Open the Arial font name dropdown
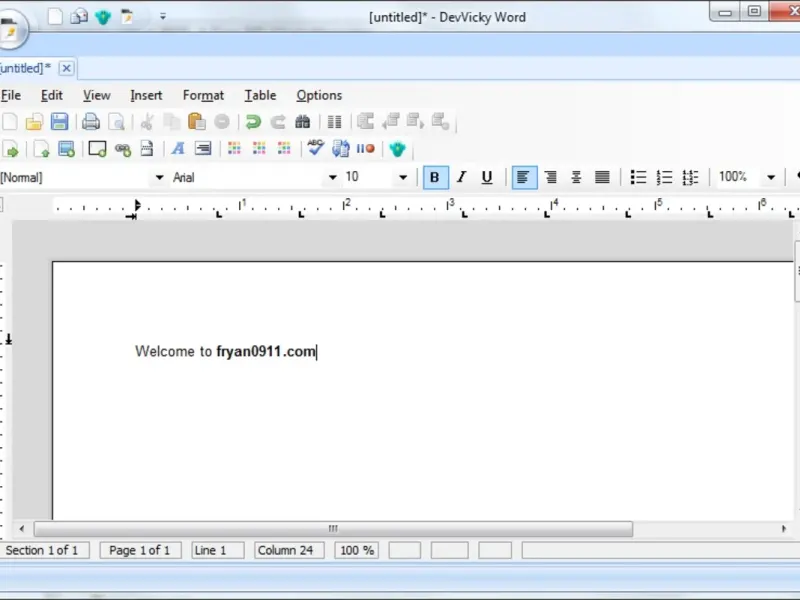Viewport: 800px width, 600px height. point(333,178)
